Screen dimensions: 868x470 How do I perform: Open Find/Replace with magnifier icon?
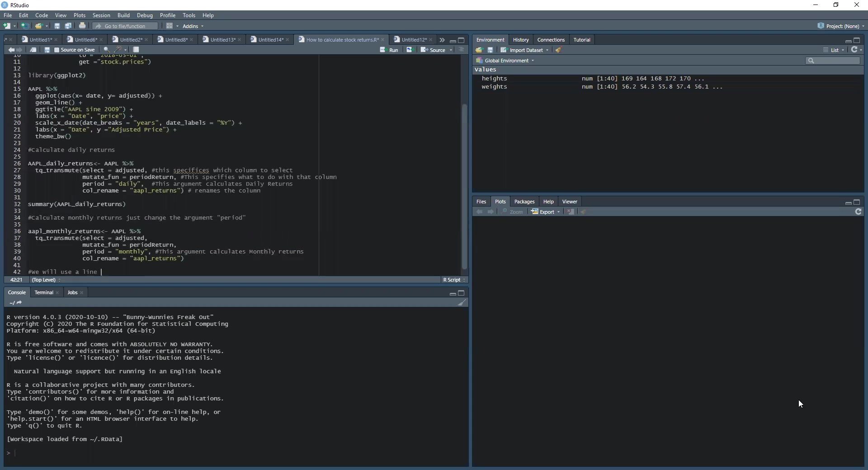pyautogui.click(x=106, y=50)
